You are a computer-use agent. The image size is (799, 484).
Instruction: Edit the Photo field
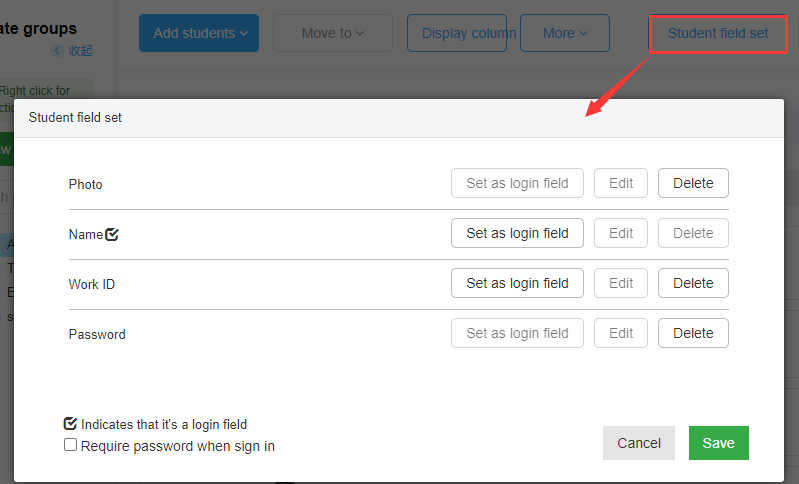click(621, 183)
